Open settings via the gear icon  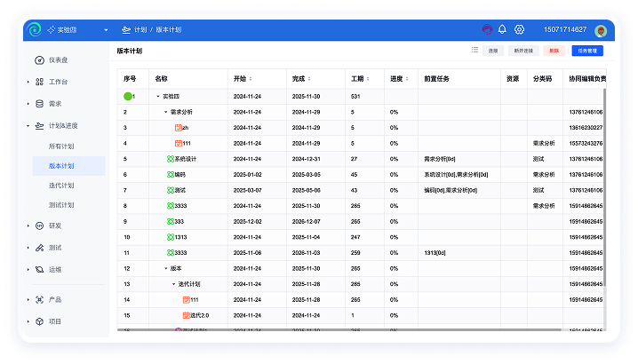[x=520, y=29]
